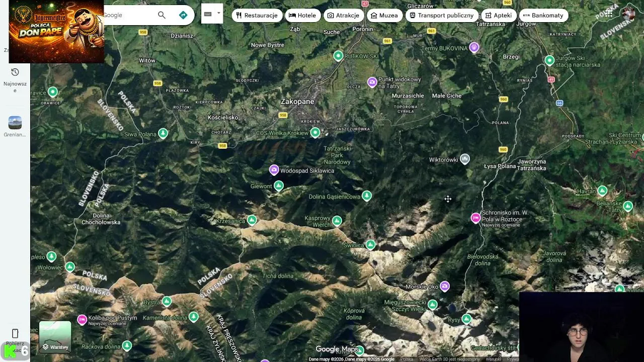The image size is (644, 362).
Task: Filter map by Apteki
Action: [x=498, y=15]
